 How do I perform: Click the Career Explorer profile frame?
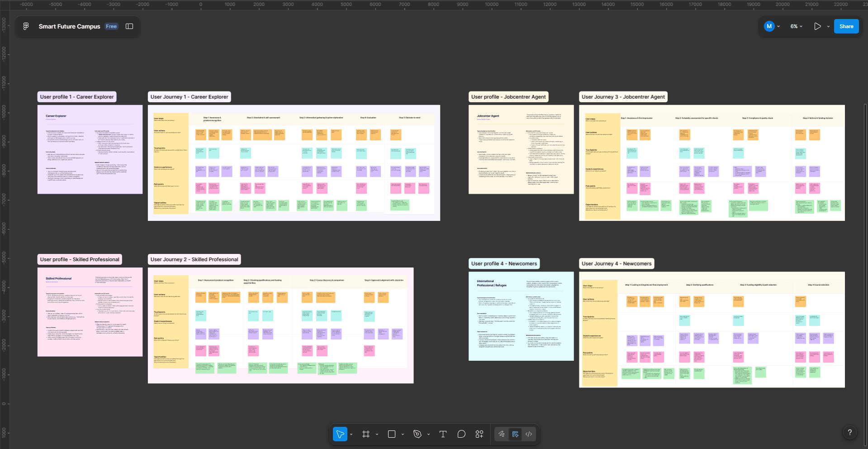click(x=90, y=149)
